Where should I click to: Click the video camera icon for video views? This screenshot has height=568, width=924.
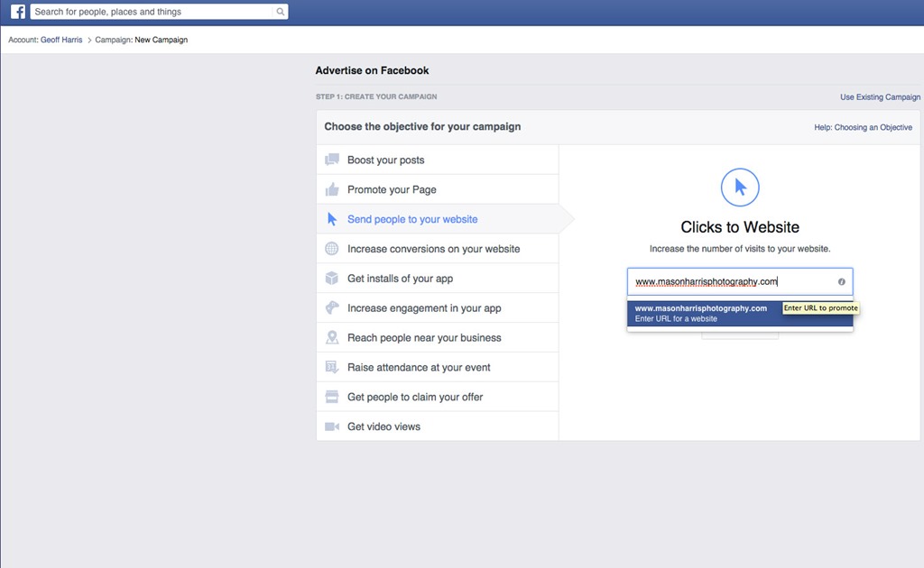point(332,426)
